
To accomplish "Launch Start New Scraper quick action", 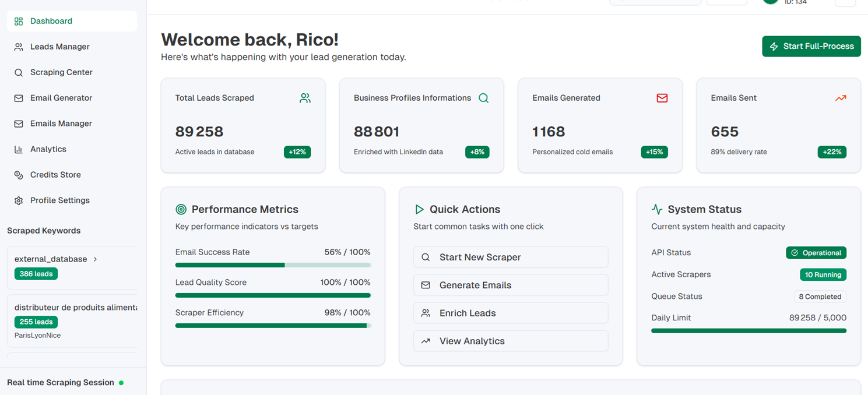I will tap(511, 257).
